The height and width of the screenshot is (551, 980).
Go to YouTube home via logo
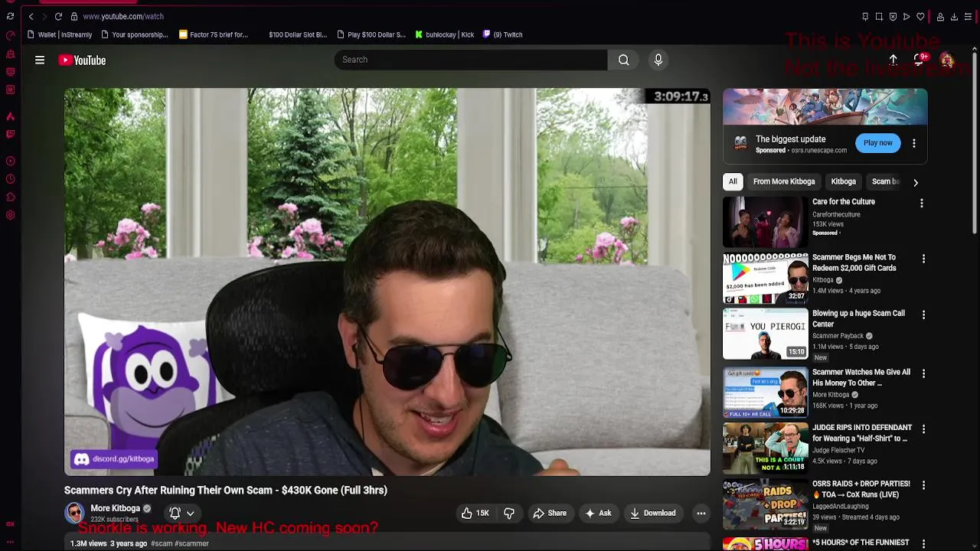click(x=82, y=60)
